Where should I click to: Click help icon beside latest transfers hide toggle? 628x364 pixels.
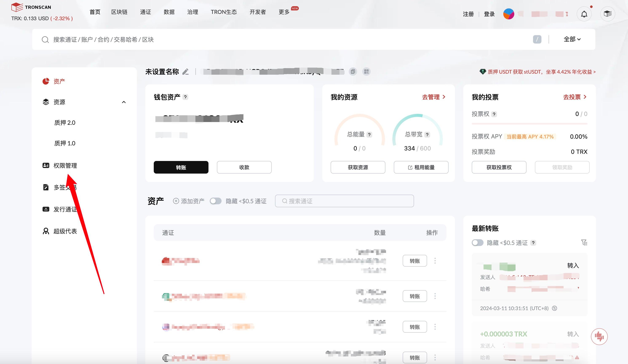[533, 243]
